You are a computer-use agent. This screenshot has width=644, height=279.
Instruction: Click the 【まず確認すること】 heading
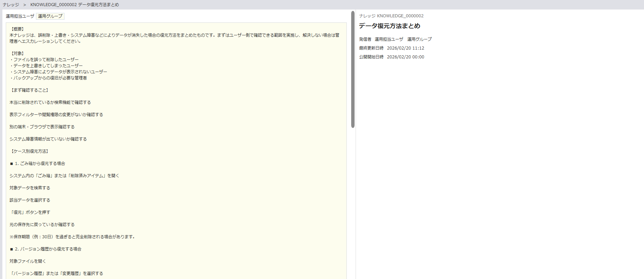pos(30,90)
